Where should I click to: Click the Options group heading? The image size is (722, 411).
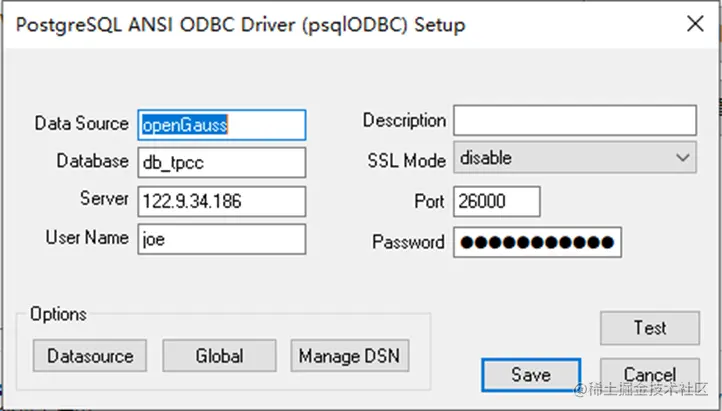(x=58, y=314)
